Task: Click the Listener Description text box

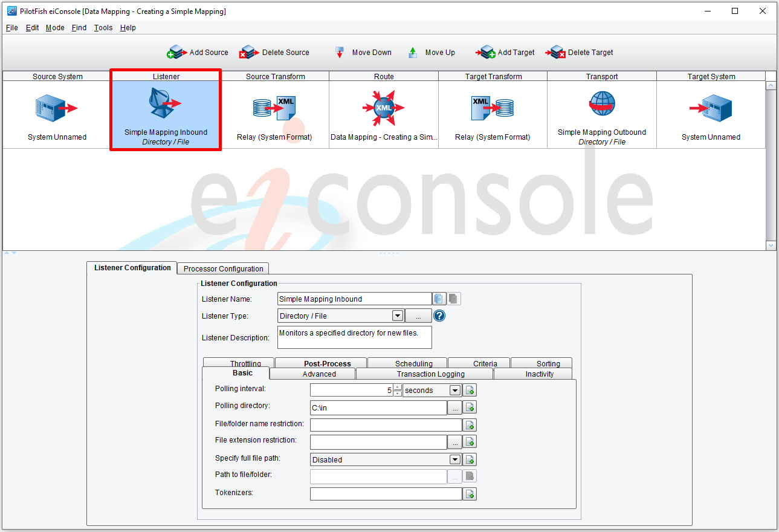Action: pos(355,337)
